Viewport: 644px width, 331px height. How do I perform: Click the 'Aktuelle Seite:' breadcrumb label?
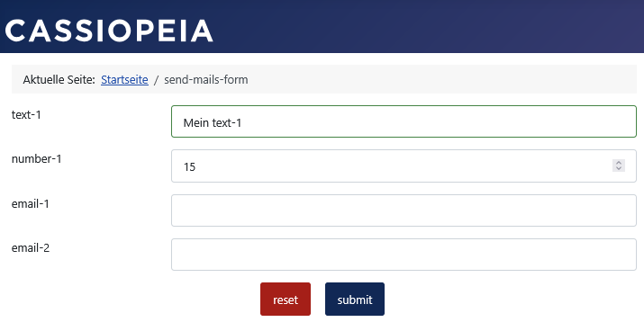[x=59, y=79]
